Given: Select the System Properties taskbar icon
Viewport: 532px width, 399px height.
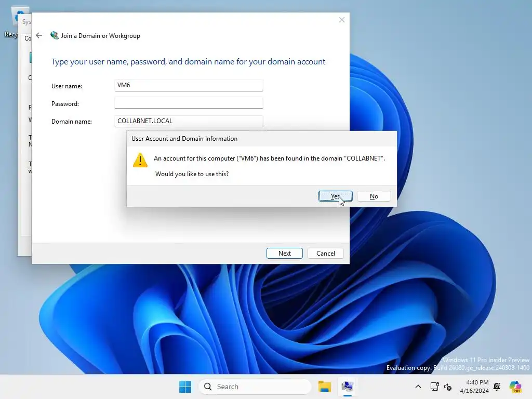Looking at the screenshot, I should tap(348, 387).
